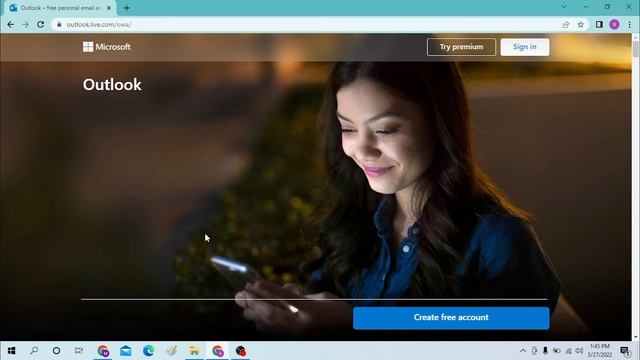Select the Outlook free personal email tab
Image resolution: width=640 pixels, height=360 pixels.
60,8
